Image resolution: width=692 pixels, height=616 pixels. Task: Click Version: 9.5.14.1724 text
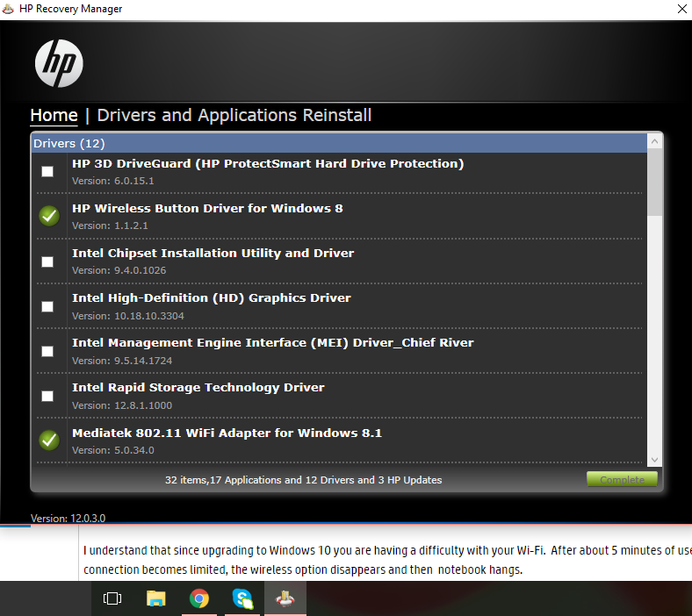click(122, 361)
